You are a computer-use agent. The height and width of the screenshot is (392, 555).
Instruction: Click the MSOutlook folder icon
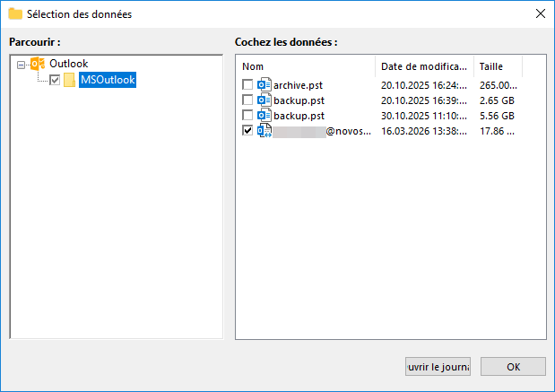pos(70,81)
